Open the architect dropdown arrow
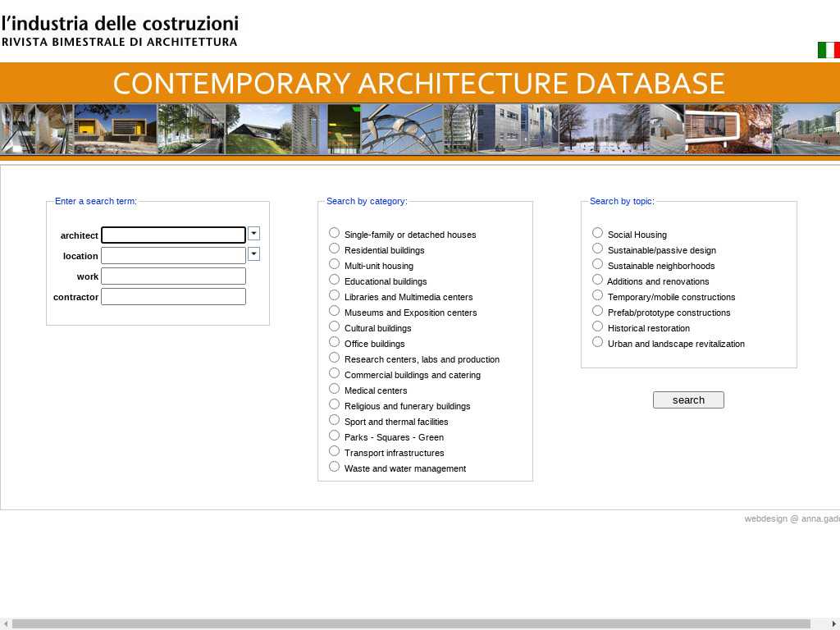840x630 pixels. [253, 234]
